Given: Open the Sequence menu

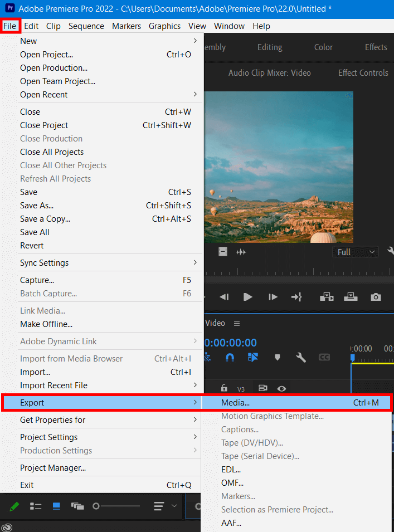Looking at the screenshot, I should [86, 26].
